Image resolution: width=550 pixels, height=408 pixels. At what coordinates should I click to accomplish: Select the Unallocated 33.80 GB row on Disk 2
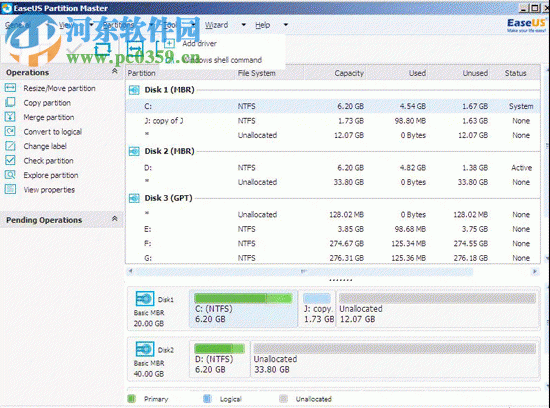tap(333, 182)
